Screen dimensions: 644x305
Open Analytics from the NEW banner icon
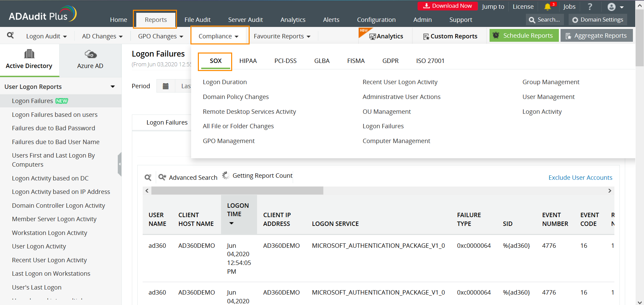click(x=385, y=36)
